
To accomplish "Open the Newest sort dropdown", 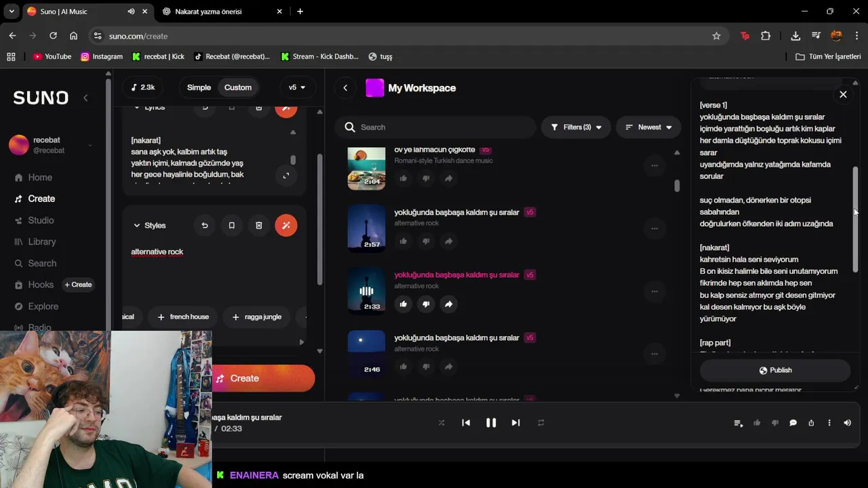I will coord(648,127).
